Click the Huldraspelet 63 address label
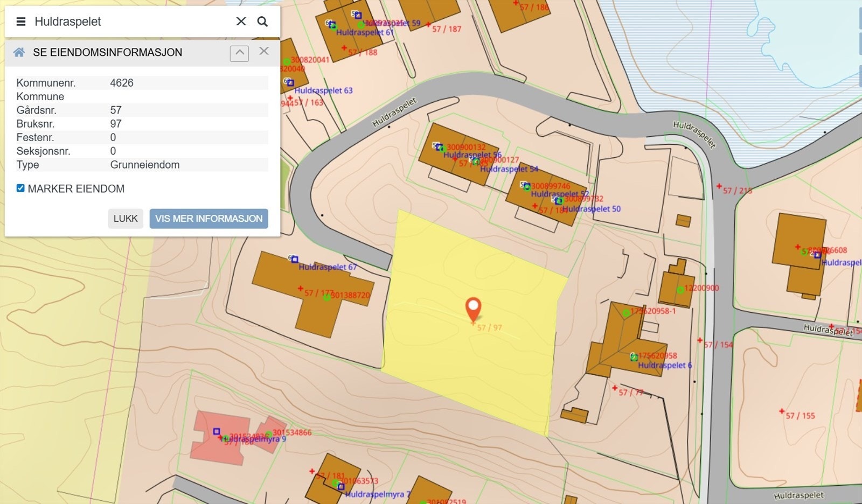Viewport: 862px width, 504px height. coord(323,90)
